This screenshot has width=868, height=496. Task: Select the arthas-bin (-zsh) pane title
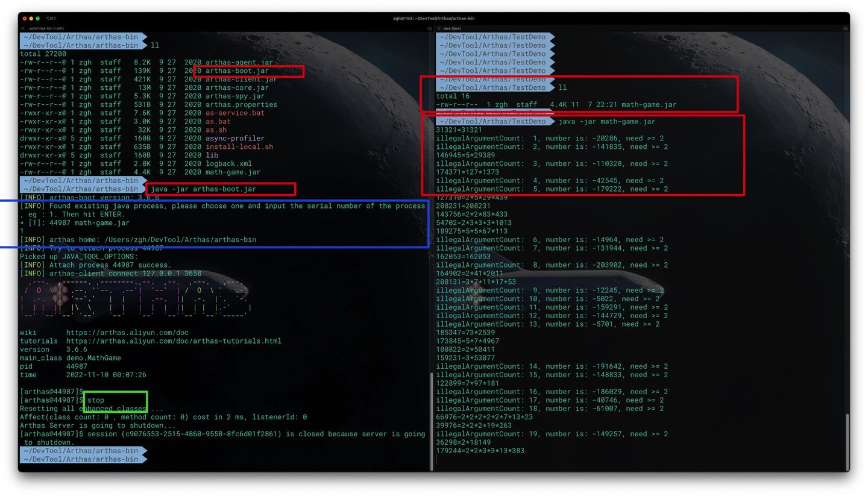click(45, 28)
